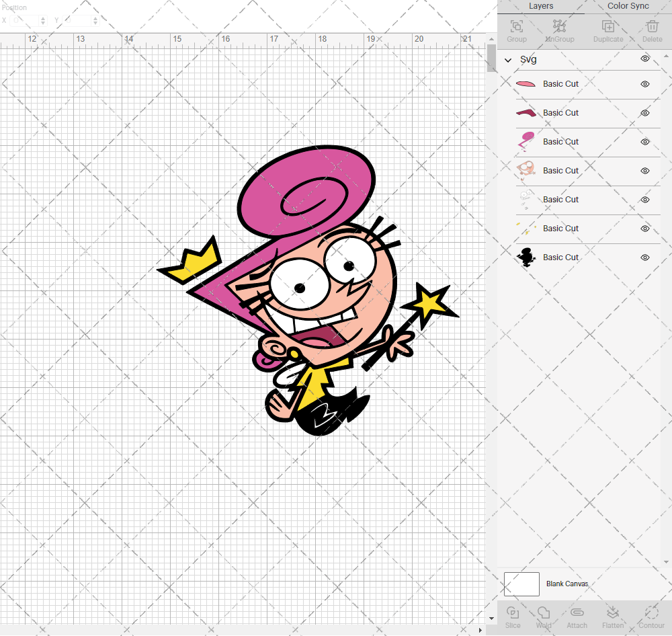
Task: Click the canvas scroll down arrow
Action: pyautogui.click(x=491, y=619)
